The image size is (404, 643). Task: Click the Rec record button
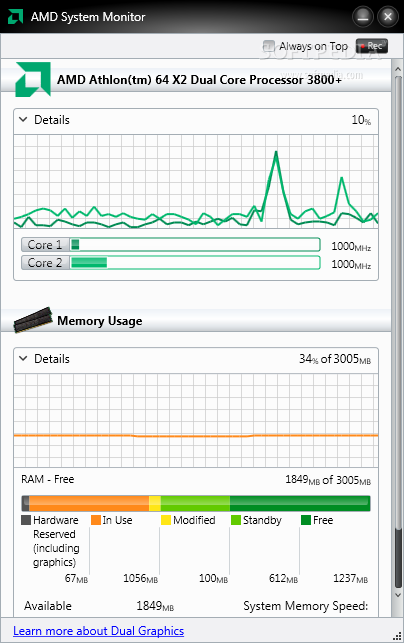[x=372, y=46]
